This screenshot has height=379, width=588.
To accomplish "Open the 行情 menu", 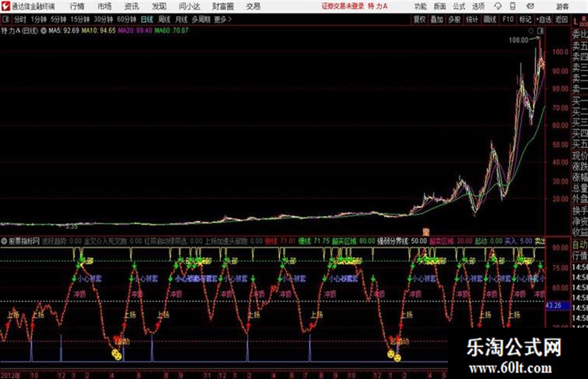I will (77, 6).
